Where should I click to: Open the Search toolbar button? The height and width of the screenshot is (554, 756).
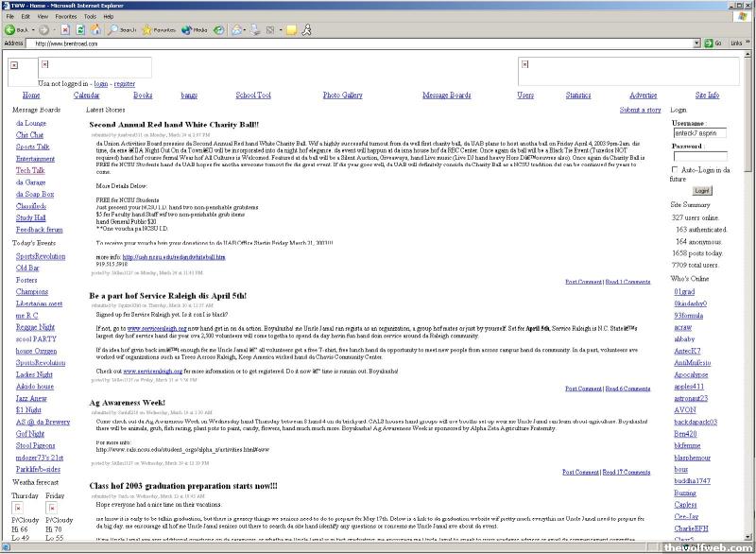point(121,30)
